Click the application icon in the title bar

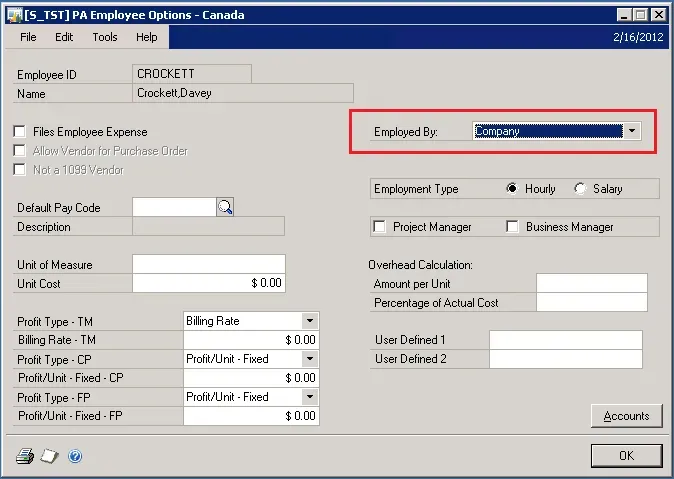[14, 15]
